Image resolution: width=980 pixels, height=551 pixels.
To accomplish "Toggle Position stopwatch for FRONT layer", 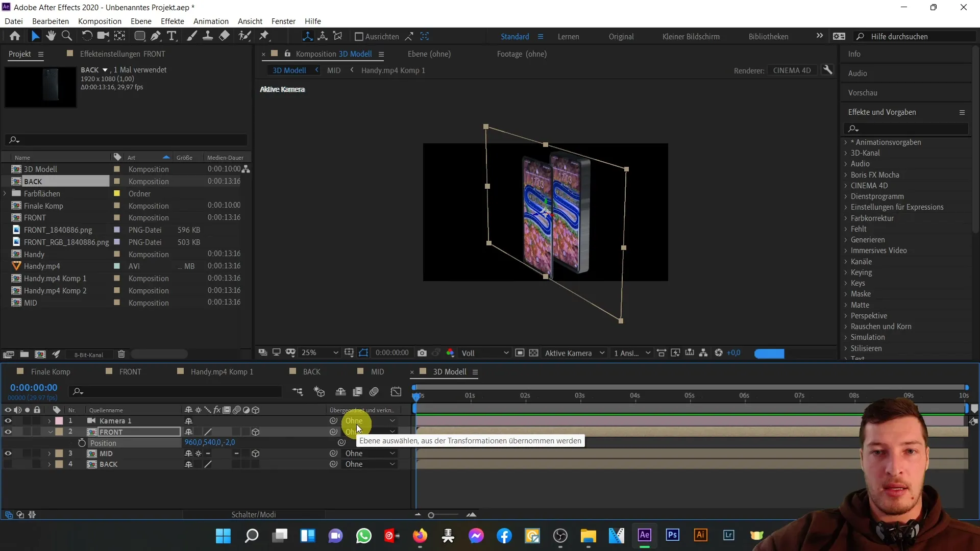I will click(x=82, y=443).
